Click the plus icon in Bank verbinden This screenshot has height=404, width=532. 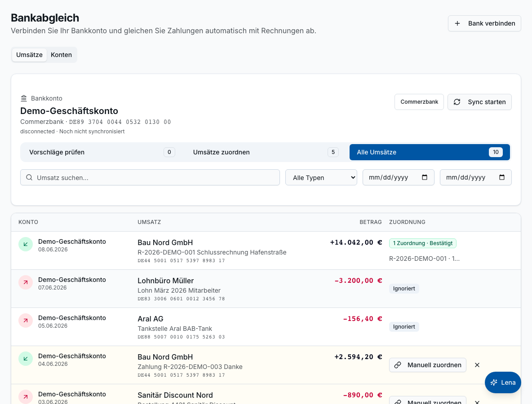[457, 23]
